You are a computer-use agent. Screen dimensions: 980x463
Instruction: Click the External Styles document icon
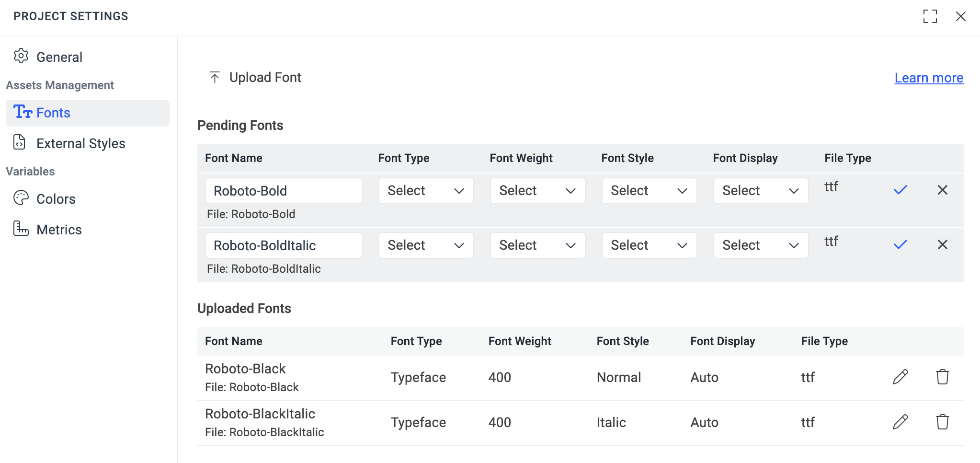[x=19, y=143]
